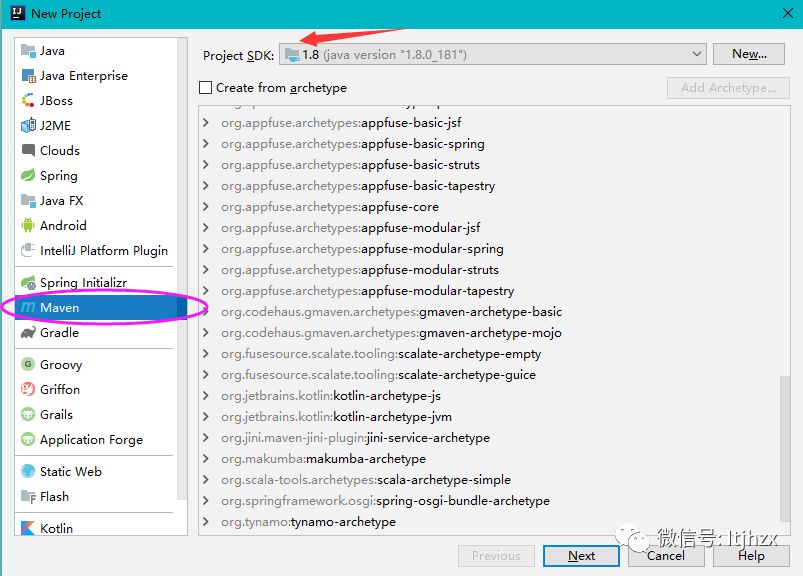
Task: Click the Clouds icon
Action: [28, 151]
